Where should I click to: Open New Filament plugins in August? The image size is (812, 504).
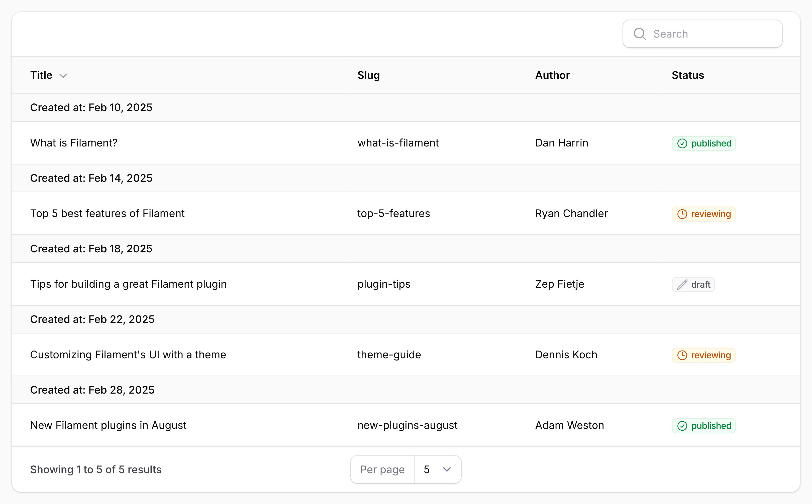click(108, 425)
